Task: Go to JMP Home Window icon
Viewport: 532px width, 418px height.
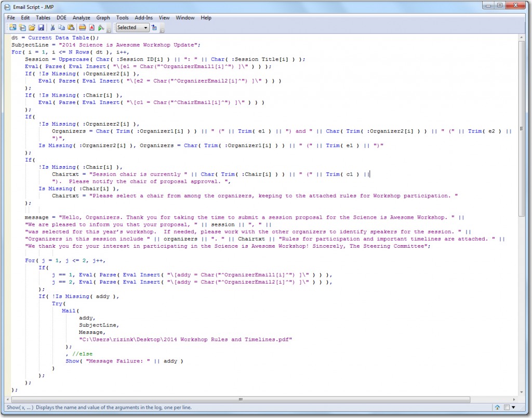Action: [497, 408]
